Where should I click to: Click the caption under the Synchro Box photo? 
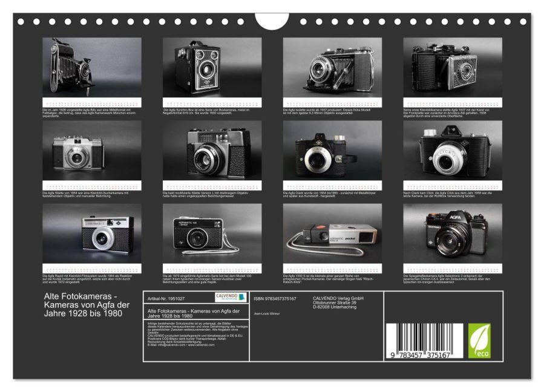(206, 112)
